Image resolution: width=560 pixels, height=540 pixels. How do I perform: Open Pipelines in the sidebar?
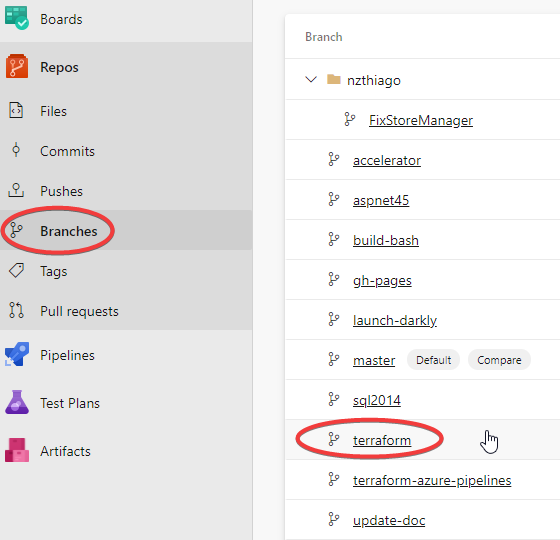click(x=67, y=355)
